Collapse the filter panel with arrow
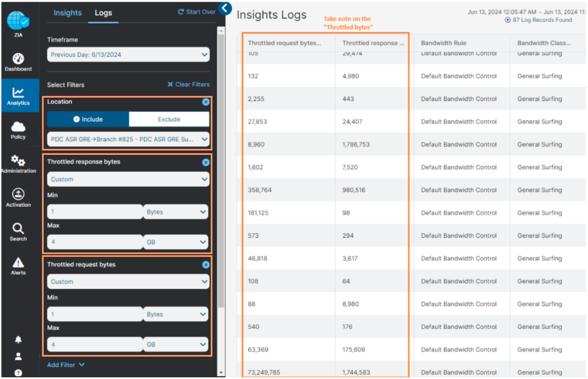588x379 pixels. (x=225, y=8)
